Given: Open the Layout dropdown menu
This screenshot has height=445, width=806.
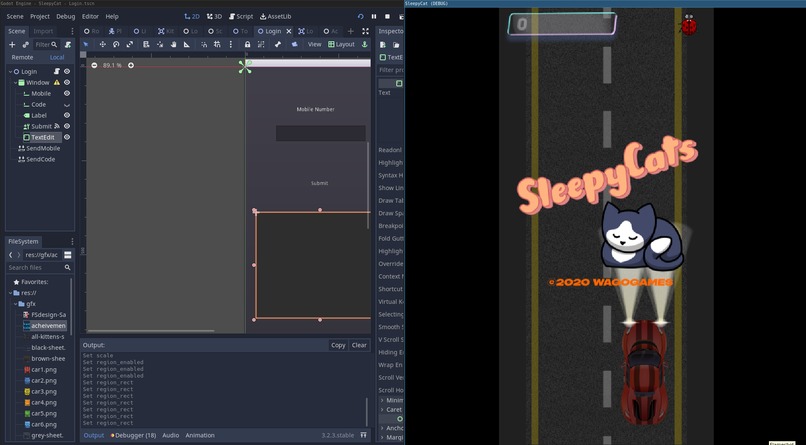Looking at the screenshot, I should coord(341,45).
